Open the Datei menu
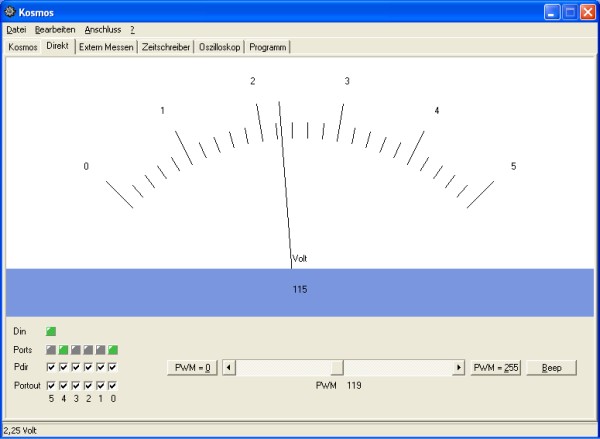Screen dimensions: 600x439 pos(16,30)
